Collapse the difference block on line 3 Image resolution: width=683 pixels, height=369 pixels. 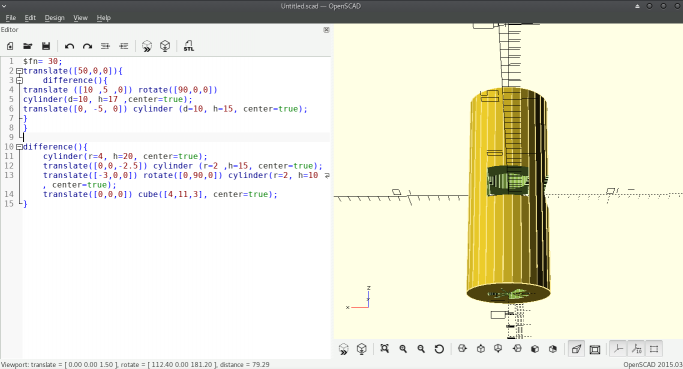(19, 80)
